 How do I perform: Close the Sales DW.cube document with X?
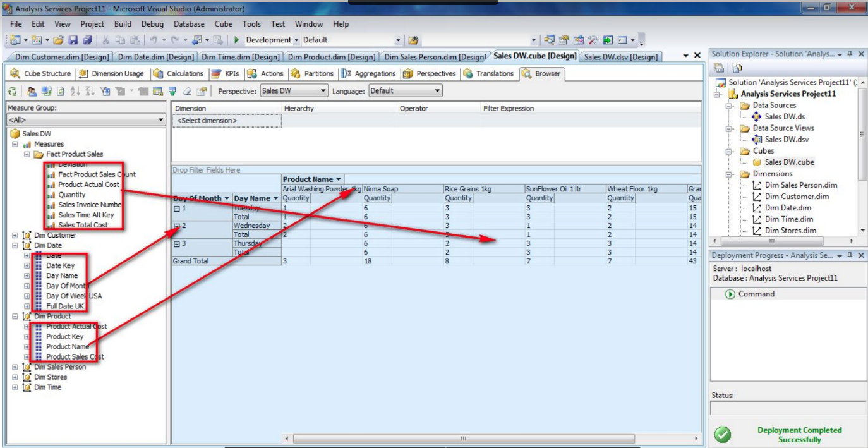click(697, 56)
